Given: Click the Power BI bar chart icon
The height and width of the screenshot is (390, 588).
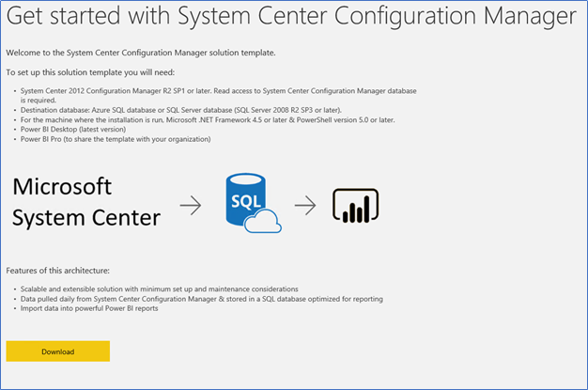Looking at the screenshot, I should click(355, 205).
